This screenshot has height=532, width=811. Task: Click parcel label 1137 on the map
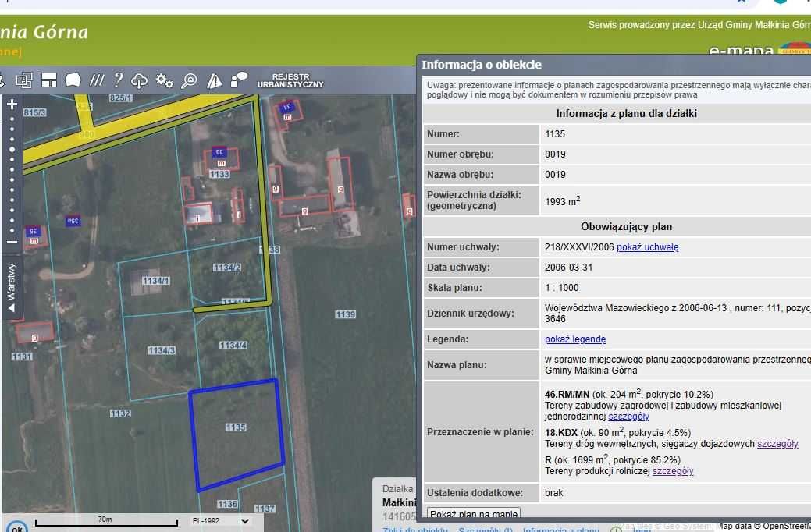(x=265, y=509)
